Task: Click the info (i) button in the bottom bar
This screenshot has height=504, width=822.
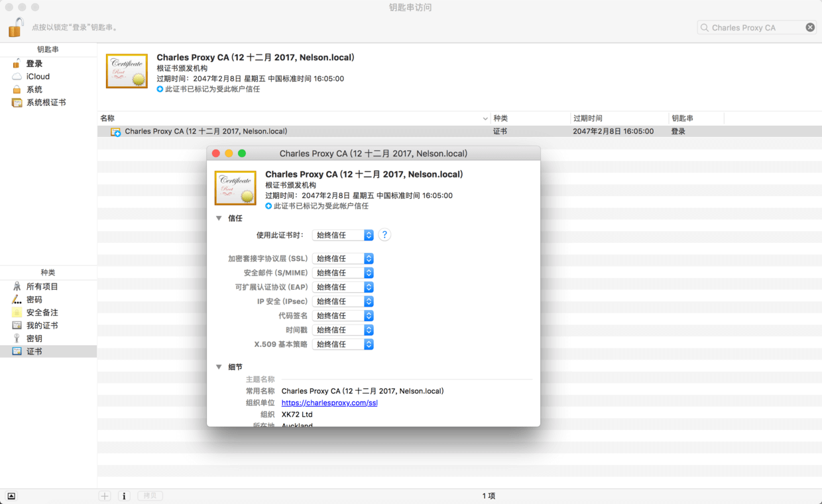Action: pyautogui.click(x=124, y=496)
